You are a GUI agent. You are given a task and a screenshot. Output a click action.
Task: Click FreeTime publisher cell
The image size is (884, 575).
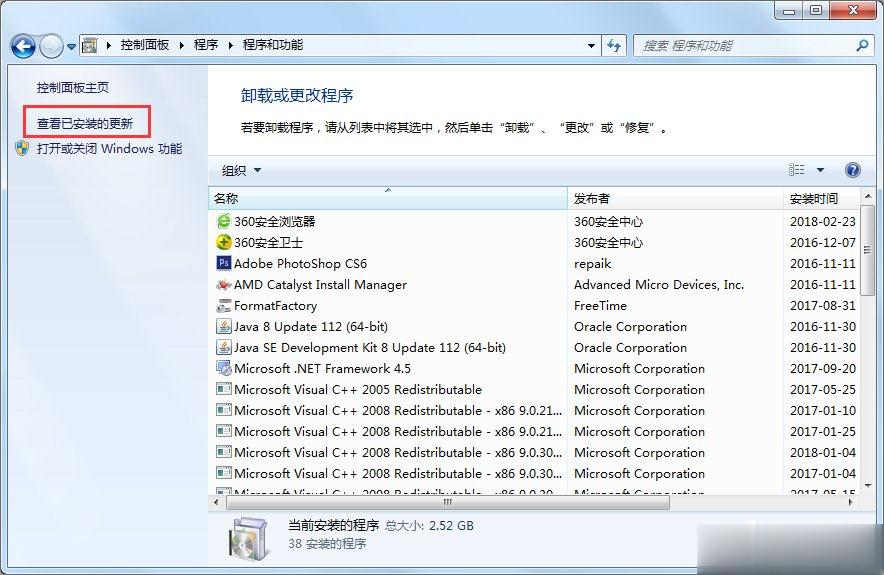point(600,306)
